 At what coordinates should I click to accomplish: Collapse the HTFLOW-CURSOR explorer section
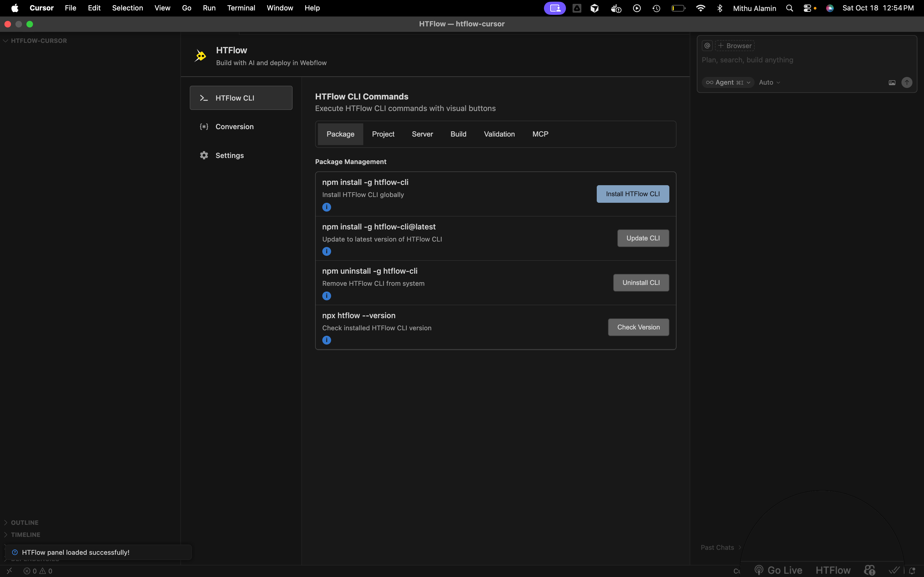[x=5, y=40]
